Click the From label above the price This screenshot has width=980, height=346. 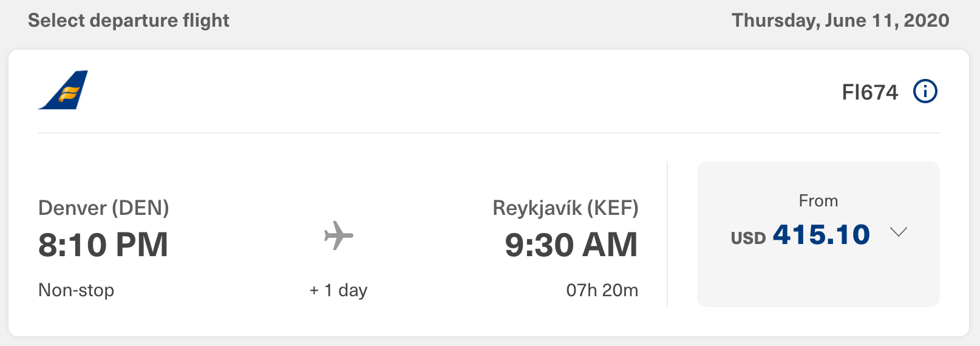click(818, 201)
